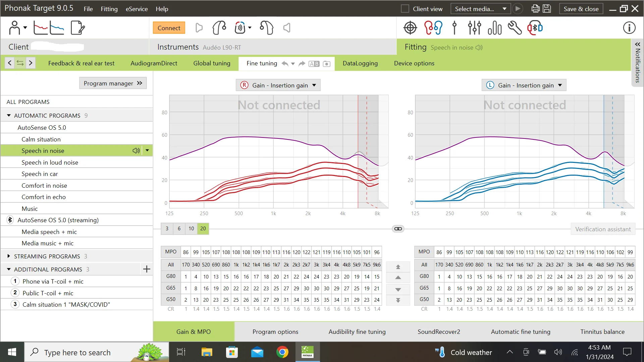This screenshot has height=362, width=644.
Task: Open the Select media dropdown
Action: (x=480, y=9)
